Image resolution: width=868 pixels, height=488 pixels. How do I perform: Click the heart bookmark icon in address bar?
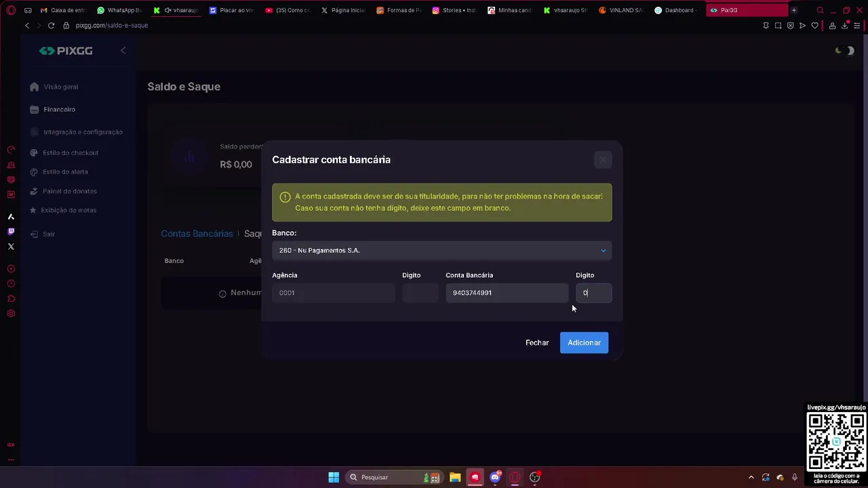point(814,26)
